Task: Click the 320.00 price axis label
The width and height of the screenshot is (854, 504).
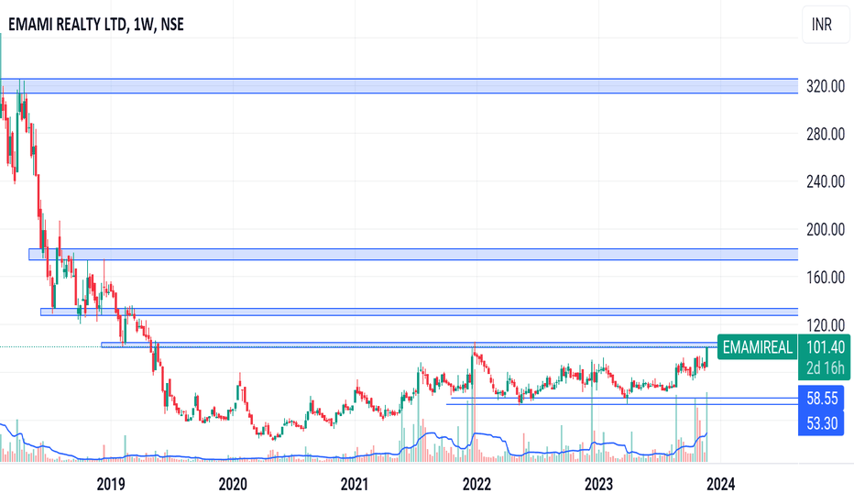Action: (825, 86)
